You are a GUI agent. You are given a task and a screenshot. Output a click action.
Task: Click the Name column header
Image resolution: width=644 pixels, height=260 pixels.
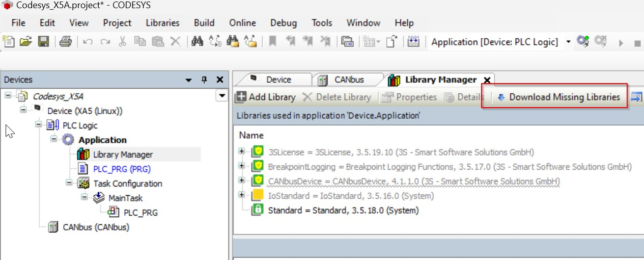tap(251, 135)
